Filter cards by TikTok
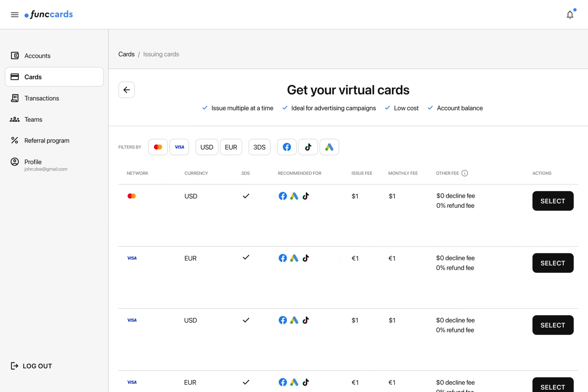The width and height of the screenshot is (588, 392). click(308, 147)
